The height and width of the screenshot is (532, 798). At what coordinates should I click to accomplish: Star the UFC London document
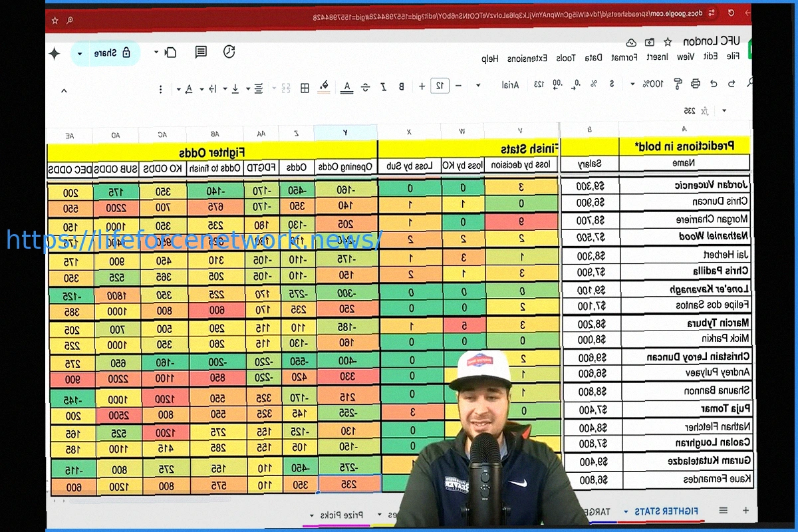coord(667,42)
